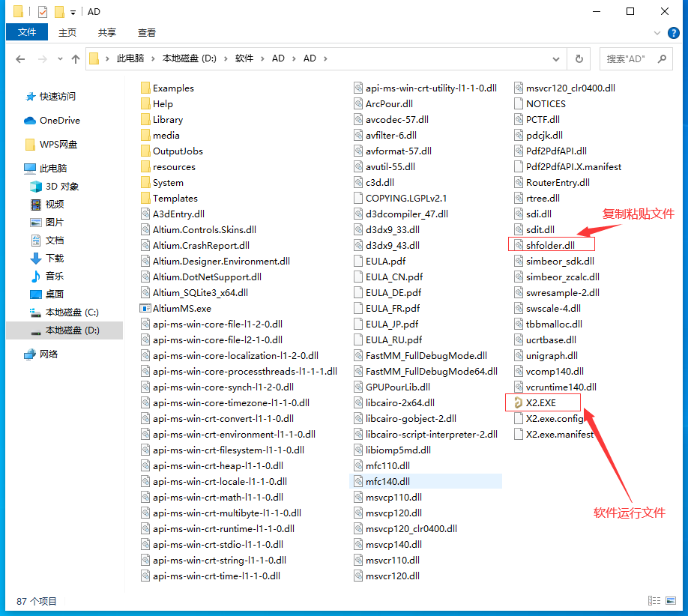Open the 文件 ribbon tab

[27, 32]
